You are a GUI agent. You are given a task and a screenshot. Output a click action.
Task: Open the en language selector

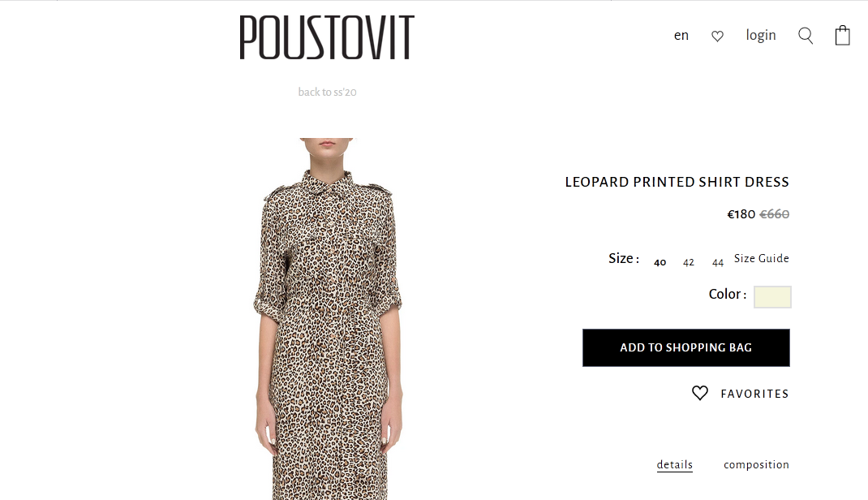coord(681,36)
